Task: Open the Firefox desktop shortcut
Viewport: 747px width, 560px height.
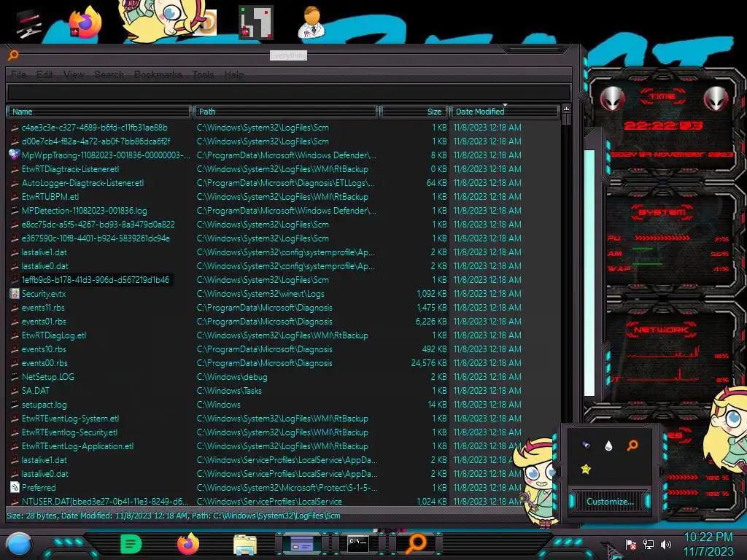Action: point(86,23)
